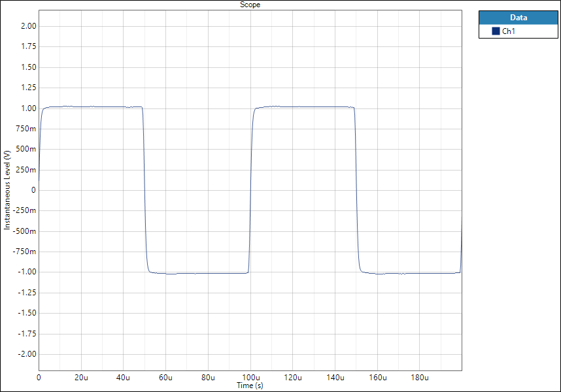Click the 80u time axis tick label
The width and height of the screenshot is (561, 392).
pyautogui.click(x=208, y=378)
